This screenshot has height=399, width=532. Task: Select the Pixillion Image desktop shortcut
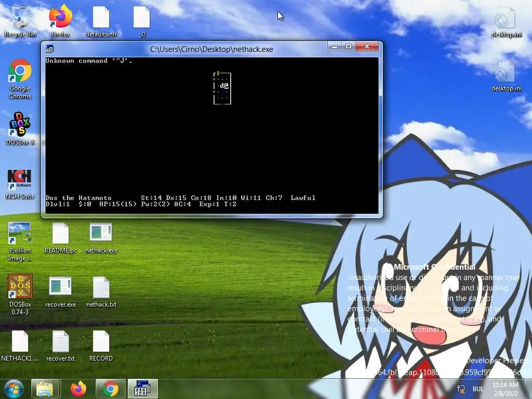click(20, 242)
